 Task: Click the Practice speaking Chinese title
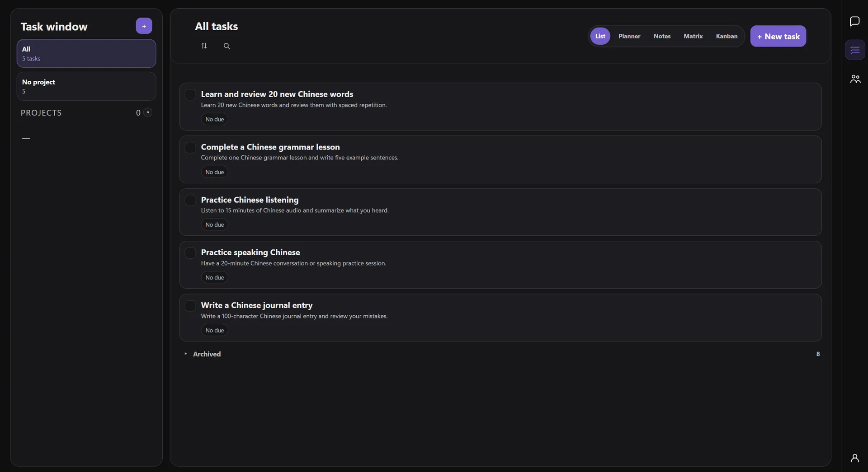click(250, 252)
